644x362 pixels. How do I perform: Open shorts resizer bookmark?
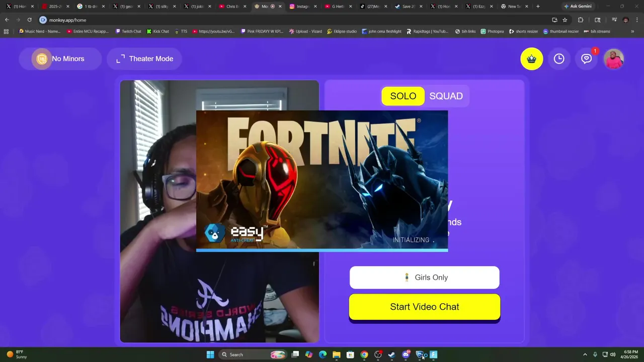tap(523, 31)
